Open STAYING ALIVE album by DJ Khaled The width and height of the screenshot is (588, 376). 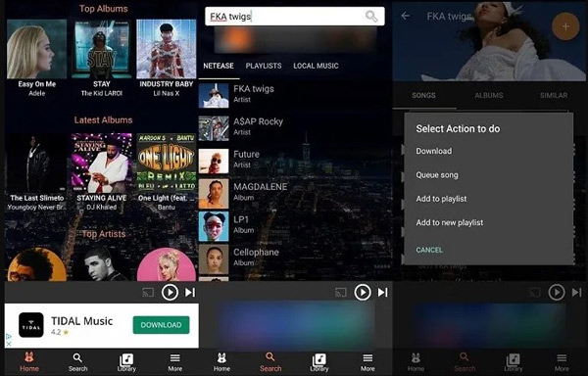click(101, 172)
